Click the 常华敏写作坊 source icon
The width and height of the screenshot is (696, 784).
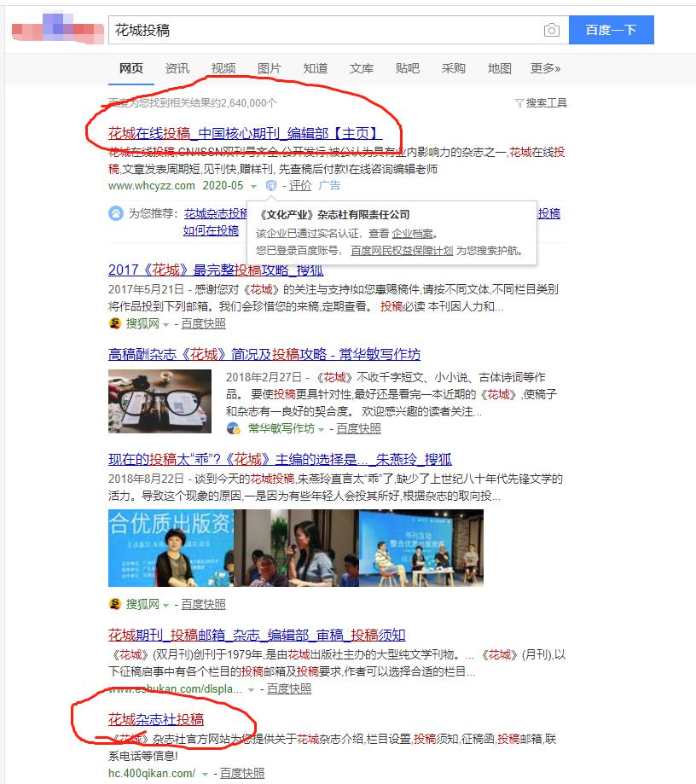tap(233, 428)
